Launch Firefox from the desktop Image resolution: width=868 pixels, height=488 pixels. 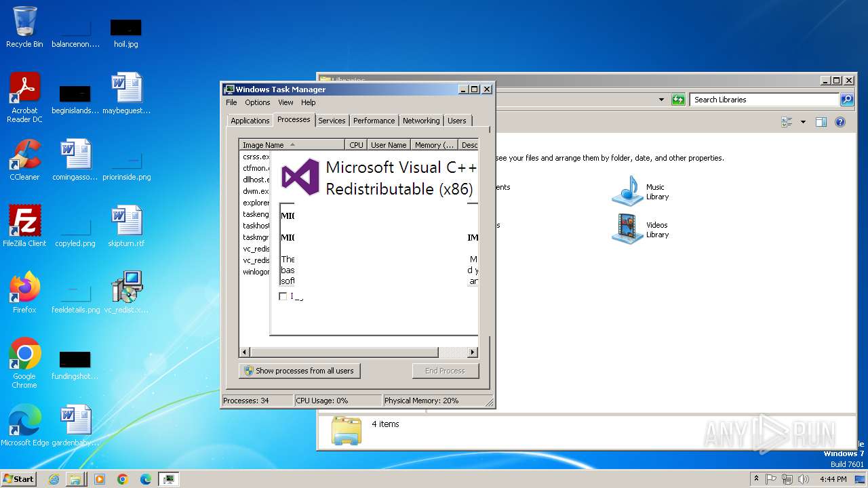pyautogui.click(x=24, y=293)
